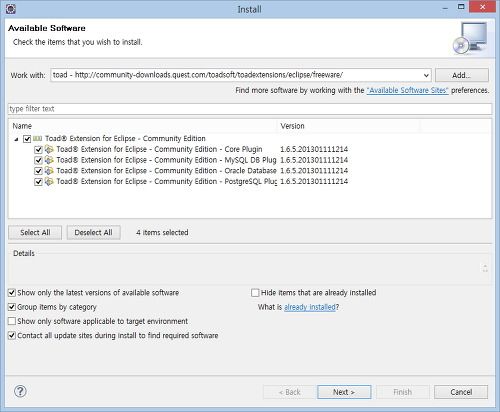The width and height of the screenshot is (500, 412).
Task: Maximize the Install dialog window
Action: 461,7
